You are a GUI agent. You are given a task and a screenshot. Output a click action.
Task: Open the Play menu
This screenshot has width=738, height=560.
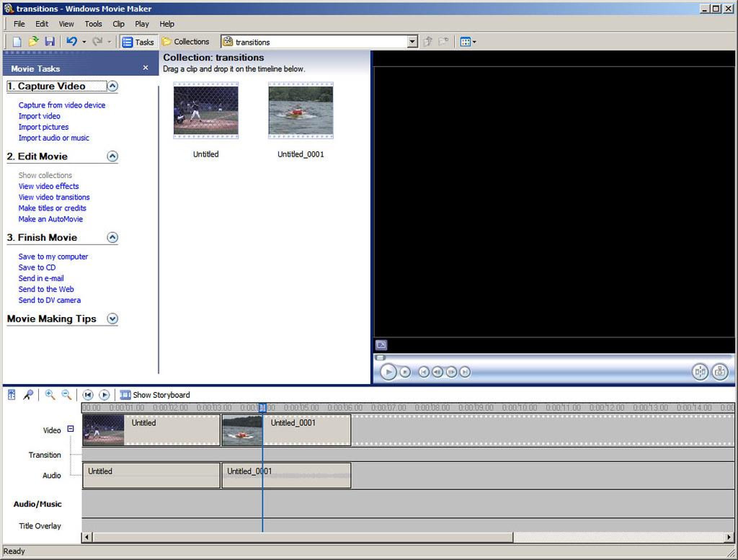(x=142, y=23)
